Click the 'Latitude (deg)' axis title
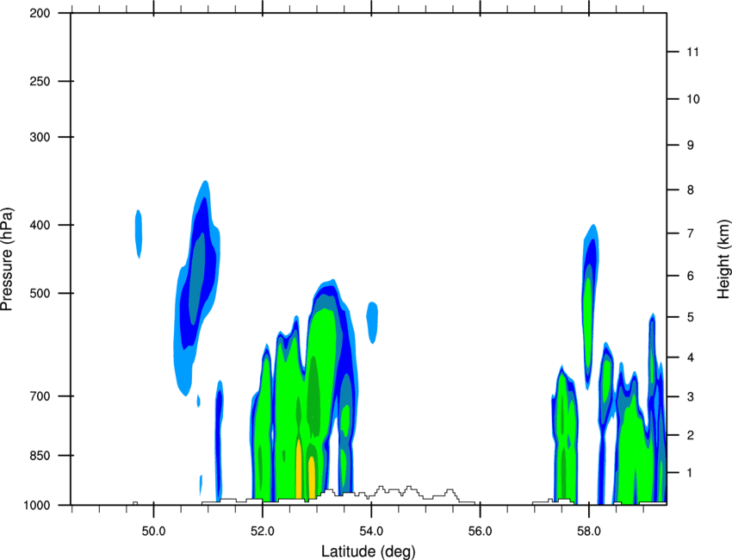The image size is (732, 560). [368, 551]
